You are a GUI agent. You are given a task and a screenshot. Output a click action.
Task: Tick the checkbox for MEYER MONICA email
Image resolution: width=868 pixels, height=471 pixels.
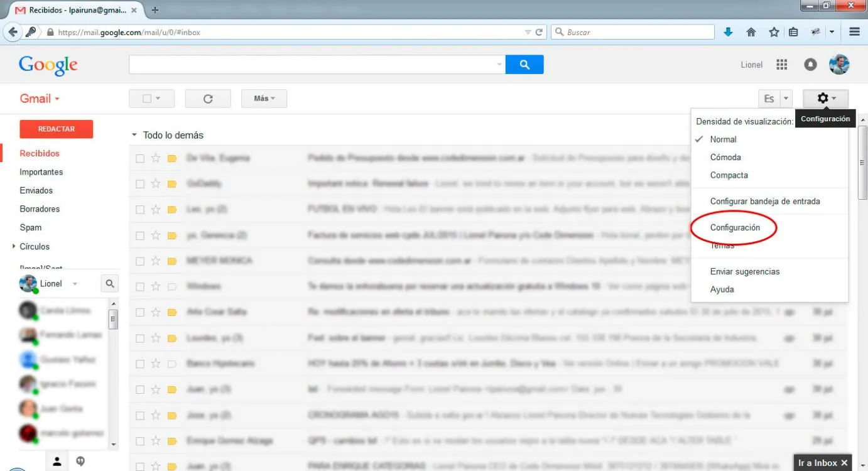pos(140,261)
